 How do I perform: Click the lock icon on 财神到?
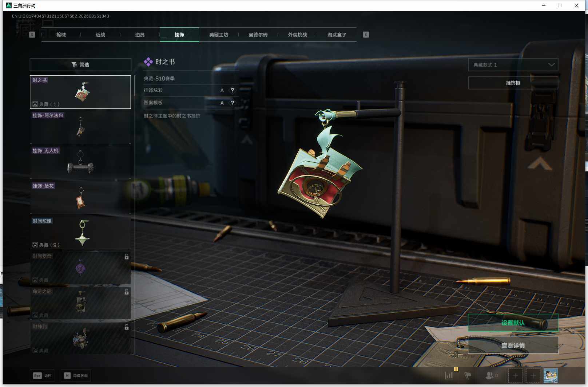[127, 327]
